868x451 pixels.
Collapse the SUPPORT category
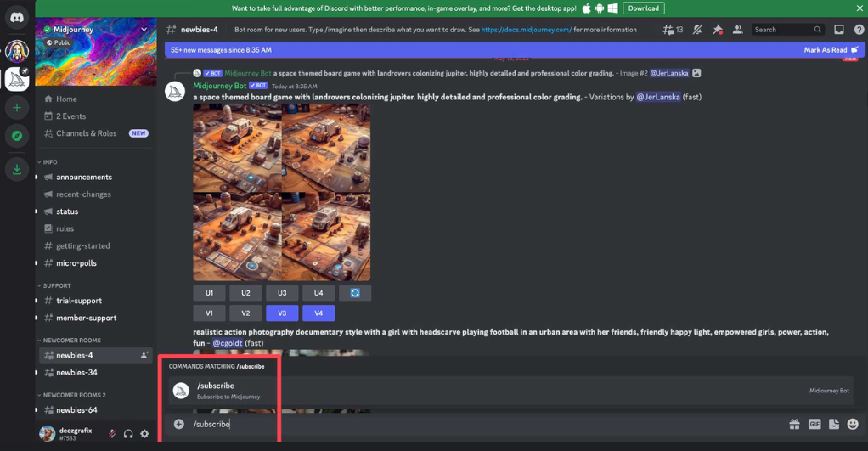pyautogui.click(x=54, y=286)
